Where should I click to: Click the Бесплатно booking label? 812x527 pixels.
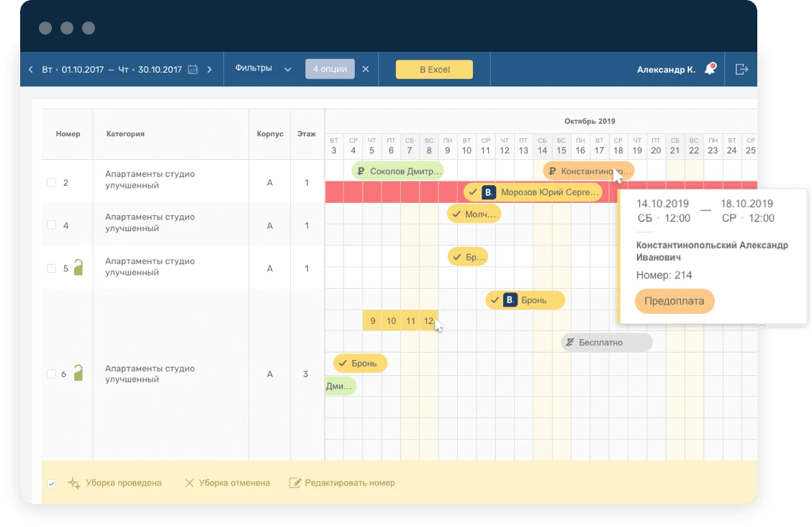pos(600,342)
